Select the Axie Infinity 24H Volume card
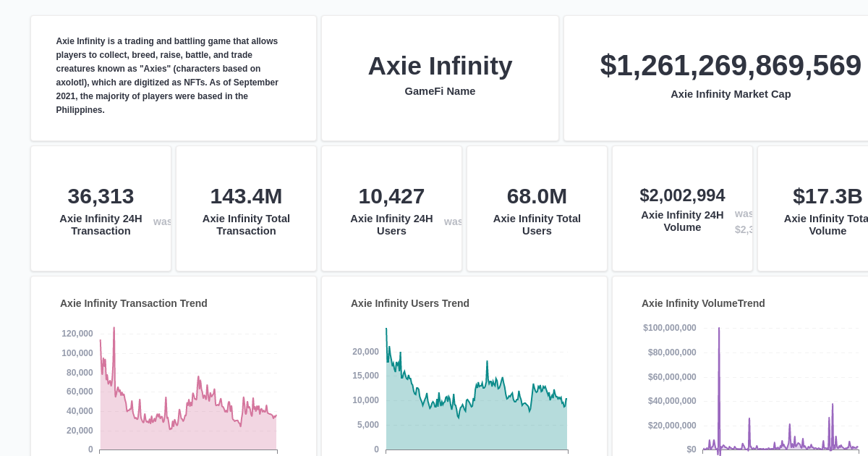This screenshot has width=868, height=456. [682, 208]
